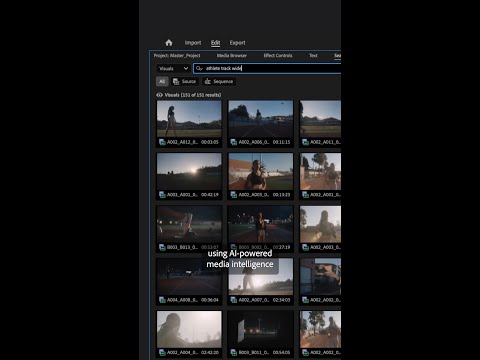Switch to the Export workspace tab
Screen dimensions: 480x360
pos(237,43)
